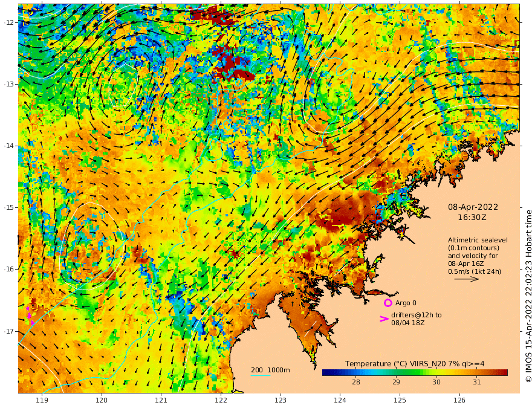Click the temperature color bar
Image resolution: width=532 pixels, height=411 pixels.
415,372
